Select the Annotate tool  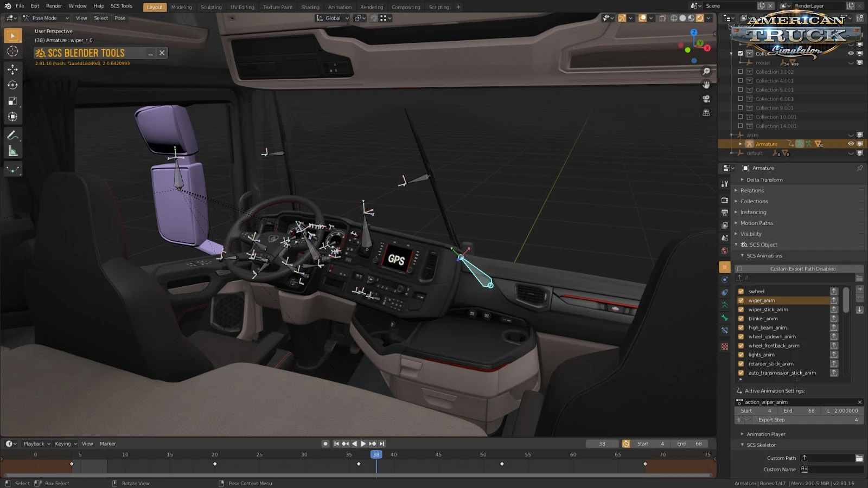13,135
